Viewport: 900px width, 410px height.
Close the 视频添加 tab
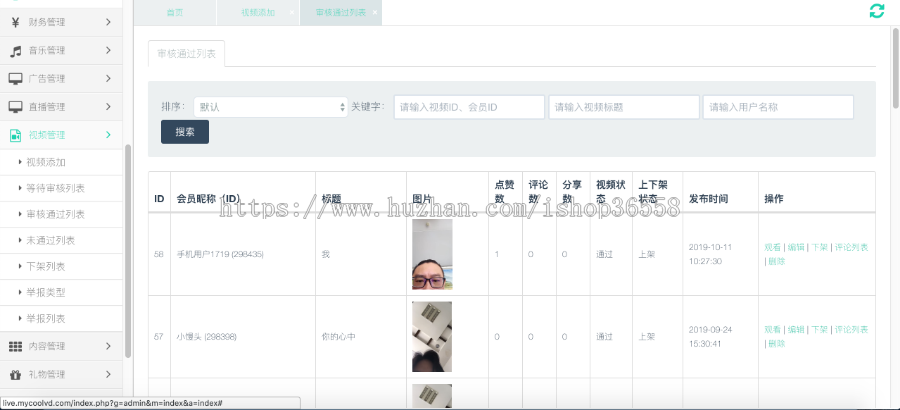point(292,13)
